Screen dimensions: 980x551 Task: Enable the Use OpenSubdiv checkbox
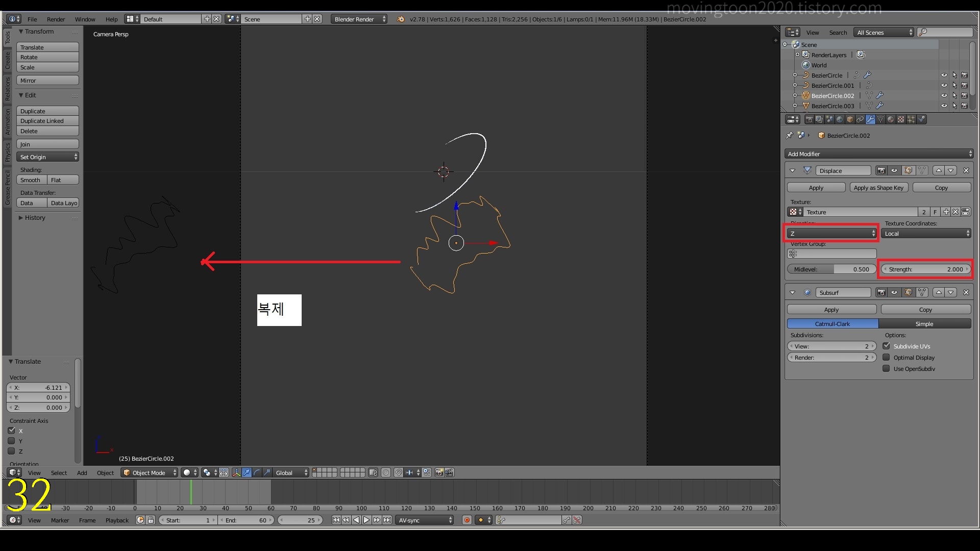[887, 368]
